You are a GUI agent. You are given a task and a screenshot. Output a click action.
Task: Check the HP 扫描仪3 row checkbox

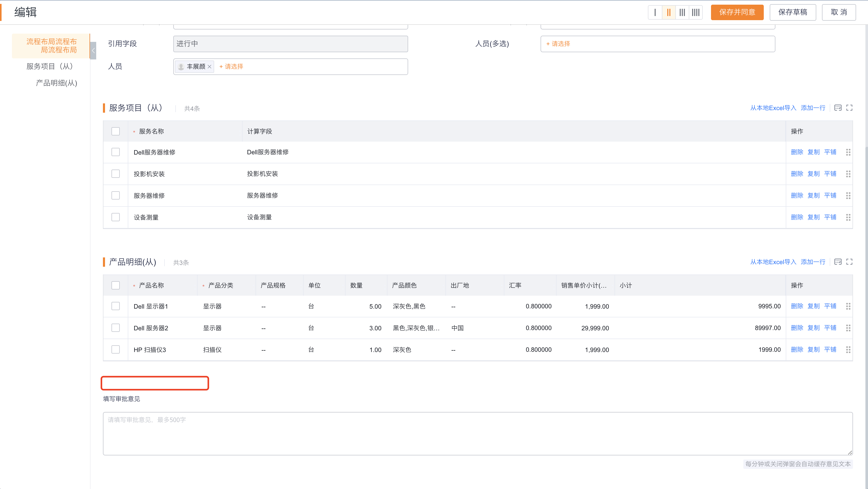(x=116, y=350)
